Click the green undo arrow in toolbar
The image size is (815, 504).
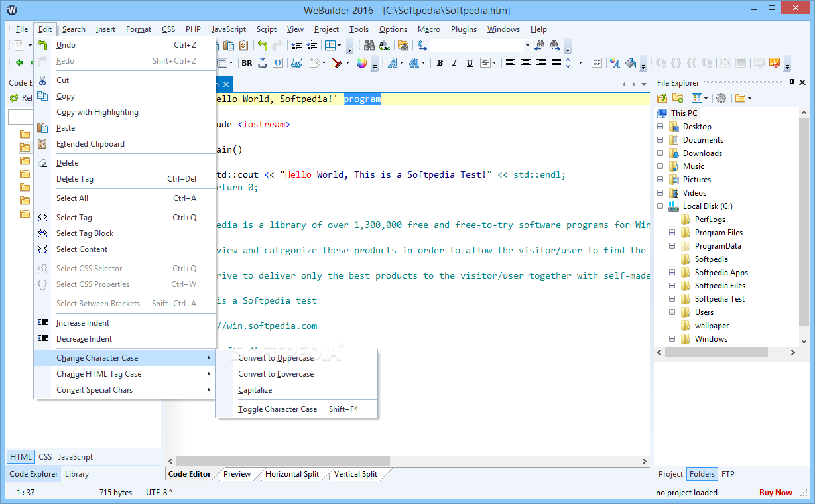pos(263,46)
